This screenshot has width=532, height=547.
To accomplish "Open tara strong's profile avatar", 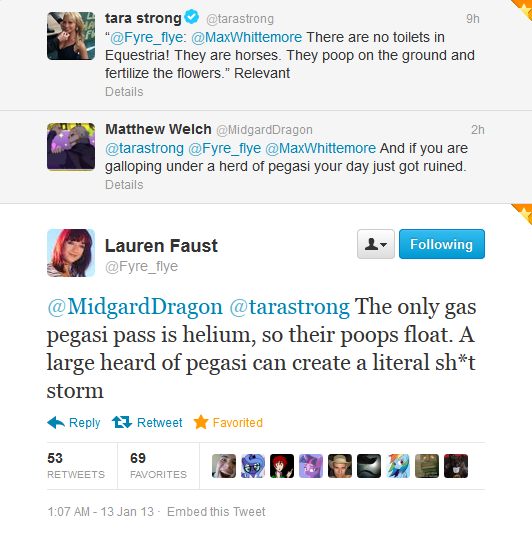I will [x=71, y=36].
